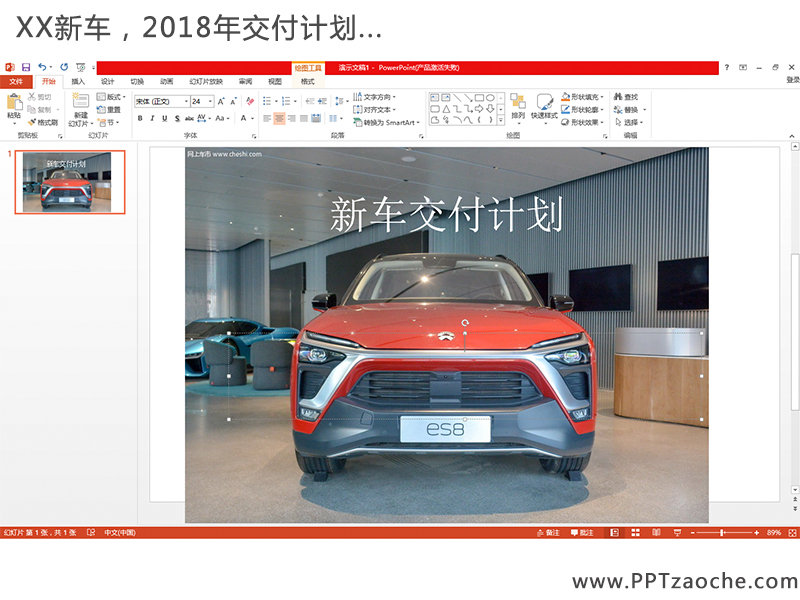Undo the last action
The height and width of the screenshot is (600, 800).
click(42, 67)
